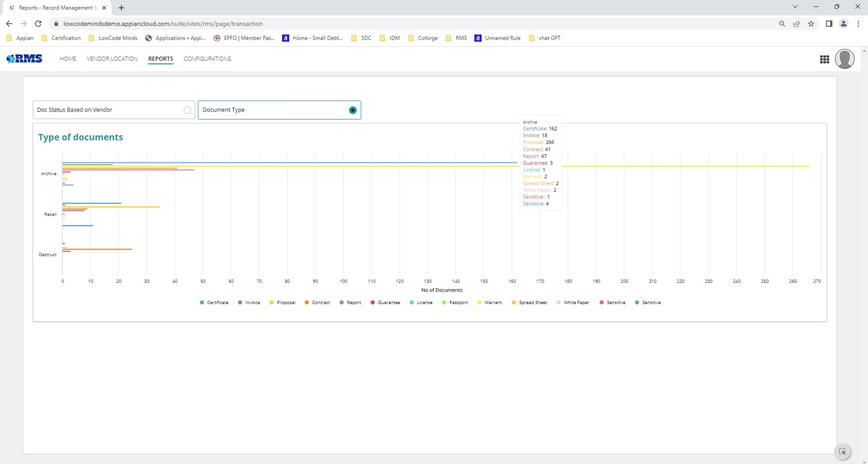The width and height of the screenshot is (868, 464).
Task: Open the IDM bookmark folder
Action: click(390, 38)
